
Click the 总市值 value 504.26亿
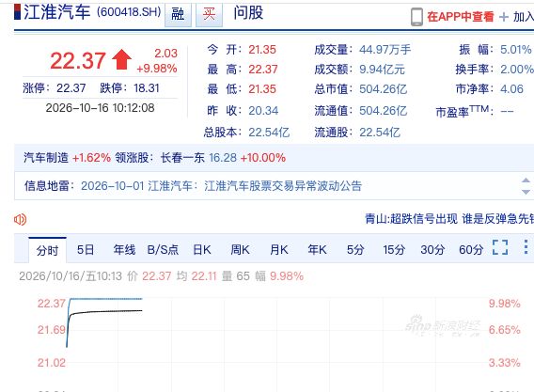(384, 89)
